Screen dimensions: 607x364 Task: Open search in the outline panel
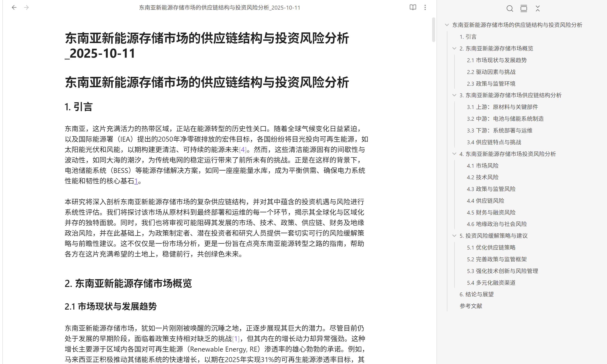(509, 8)
